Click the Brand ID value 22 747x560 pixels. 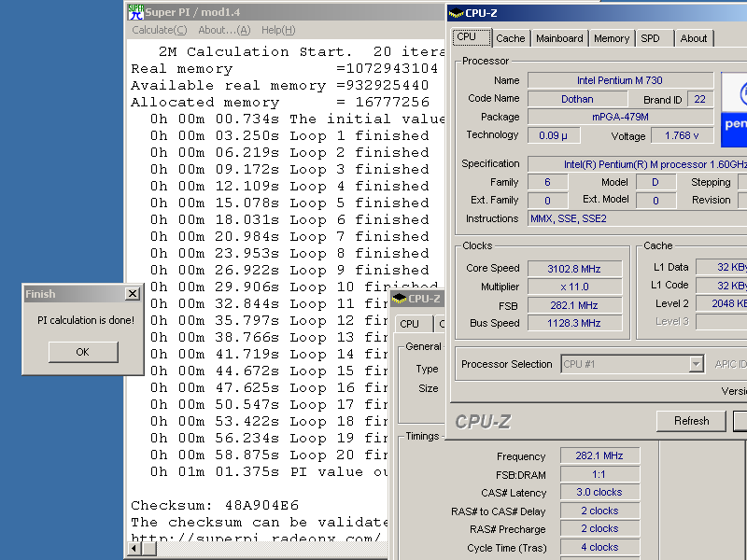[x=700, y=99]
